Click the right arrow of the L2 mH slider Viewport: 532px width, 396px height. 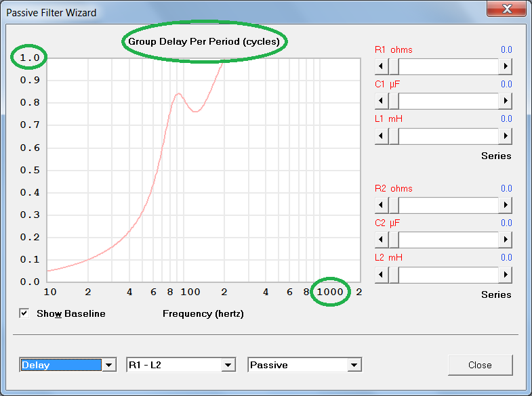[x=505, y=275]
